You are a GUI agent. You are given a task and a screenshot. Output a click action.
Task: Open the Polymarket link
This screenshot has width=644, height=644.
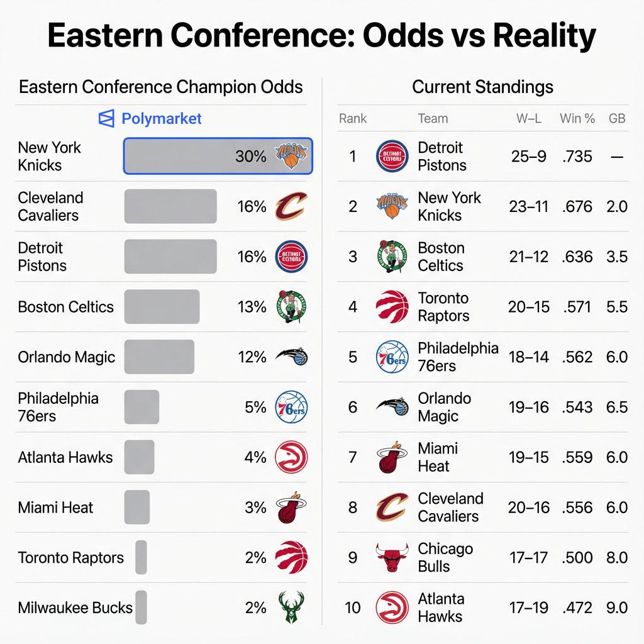pyautogui.click(x=161, y=118)
